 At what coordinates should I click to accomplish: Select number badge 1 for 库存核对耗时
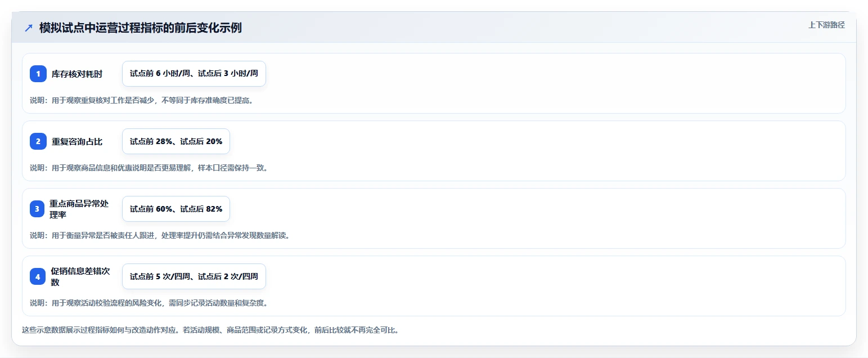38,74
